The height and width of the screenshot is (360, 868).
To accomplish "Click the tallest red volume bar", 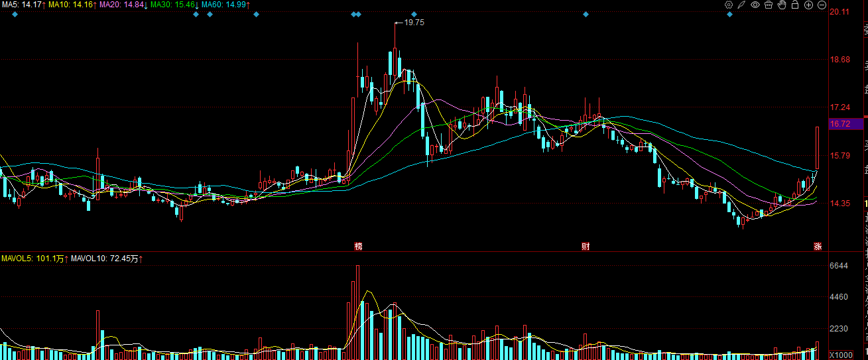I will [x=357, y=312].
